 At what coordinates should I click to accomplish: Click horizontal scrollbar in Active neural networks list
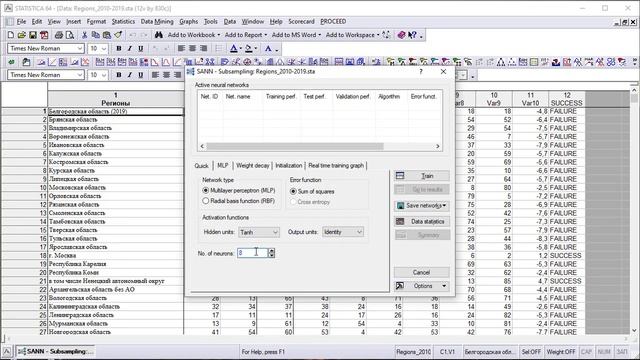click(x=295, y=146)
